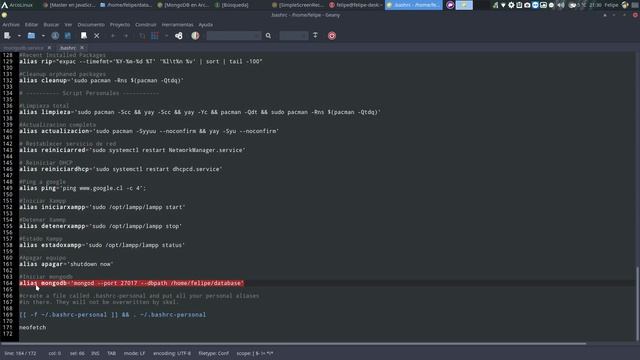
Task: Click the encoding: UTF-8 status bar entry
Action: 172,353
